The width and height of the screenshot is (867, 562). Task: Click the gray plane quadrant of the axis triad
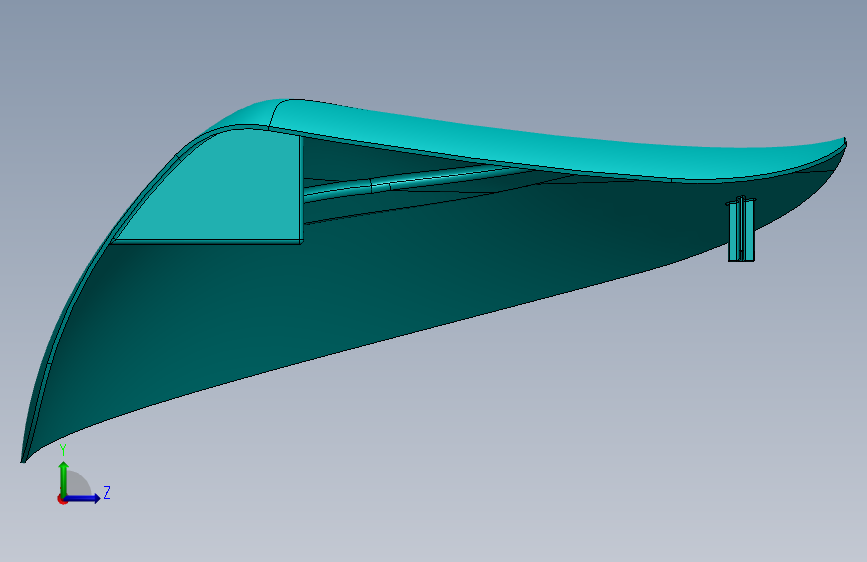point(79,483)
